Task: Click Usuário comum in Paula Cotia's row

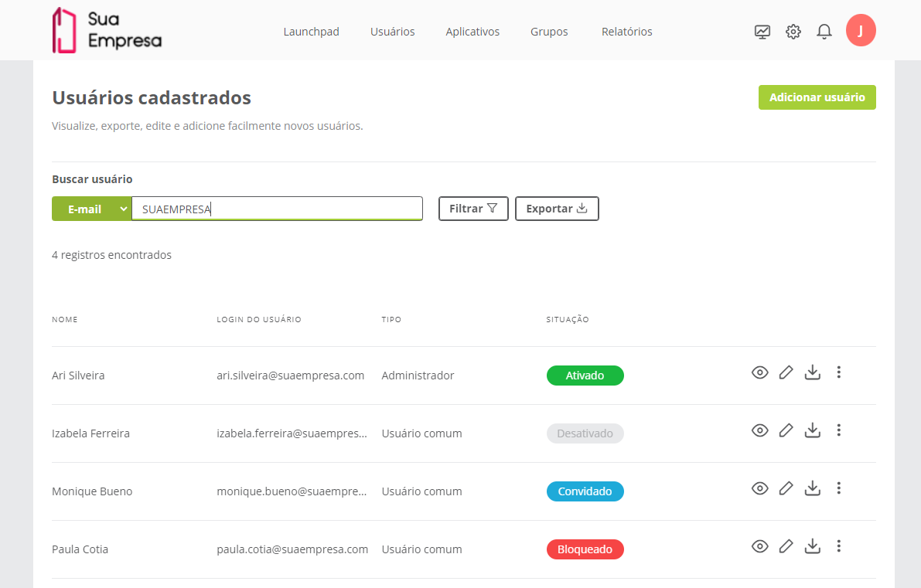Action: pyautogui.click(x=421, y=549)
